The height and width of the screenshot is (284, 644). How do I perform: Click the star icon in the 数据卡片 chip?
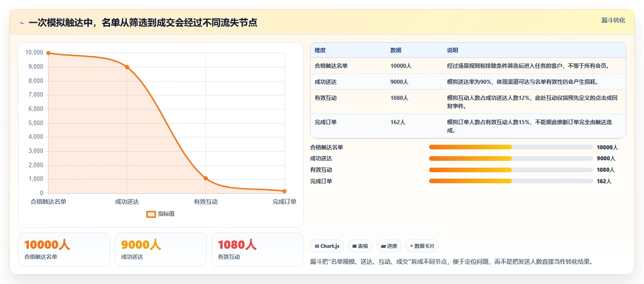coord(412,246)
